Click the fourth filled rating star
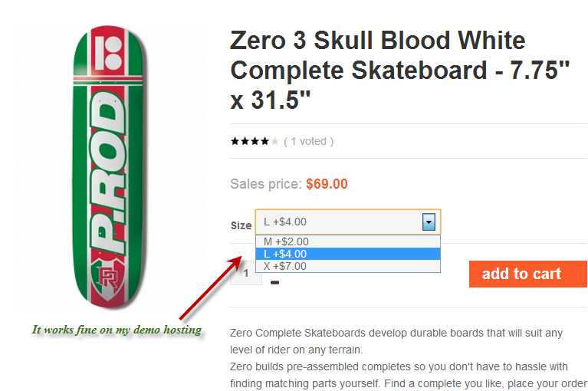The width and height of the screenshot is (588, 391). pos(264,141)
